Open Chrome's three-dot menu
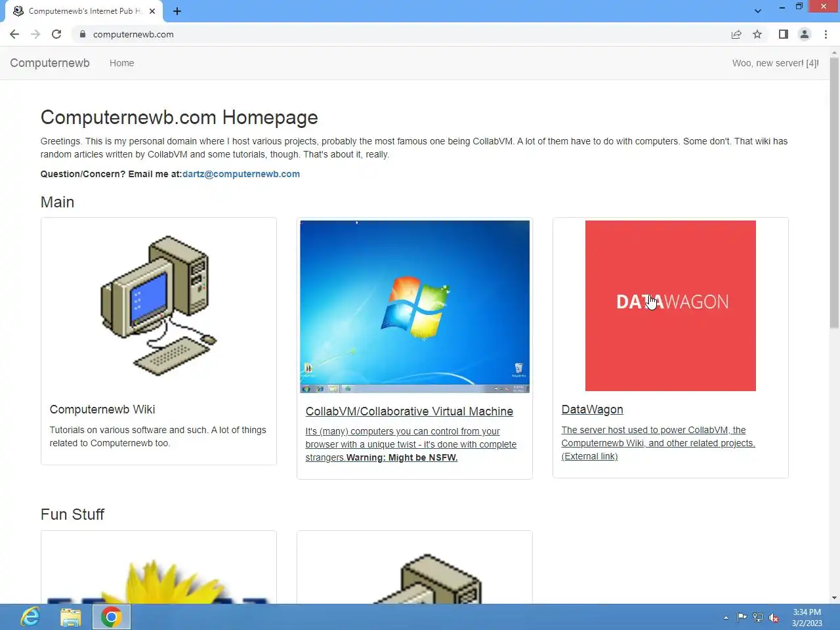 (826, 34)
